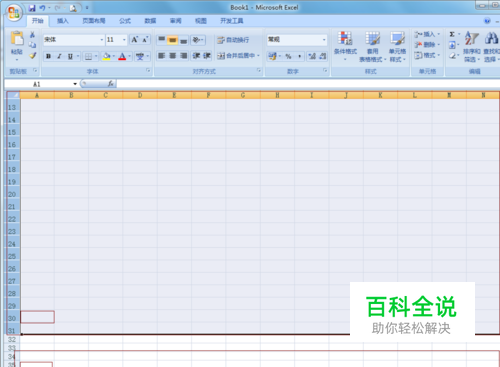Viewport: 500px width, 367px height.
Task: Undo the last action
Action: 42,8
